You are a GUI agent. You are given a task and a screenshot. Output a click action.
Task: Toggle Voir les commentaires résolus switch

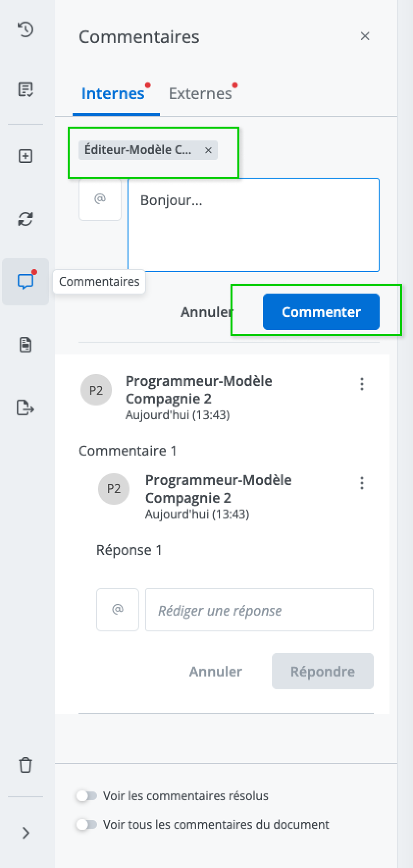[x=87, y=796]
